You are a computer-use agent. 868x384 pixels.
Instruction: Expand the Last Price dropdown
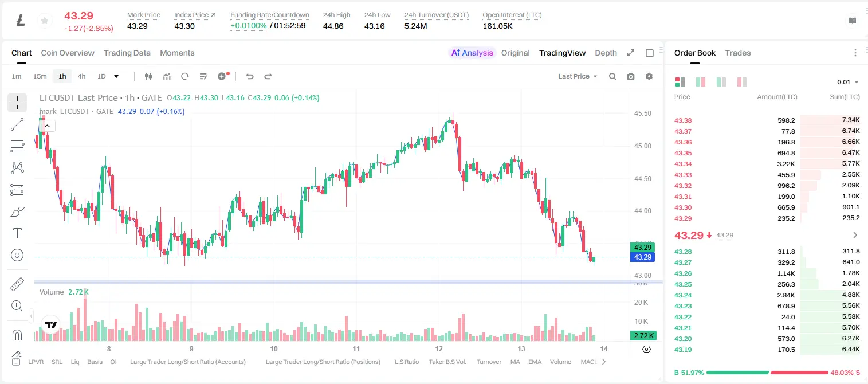coord(578,76)
